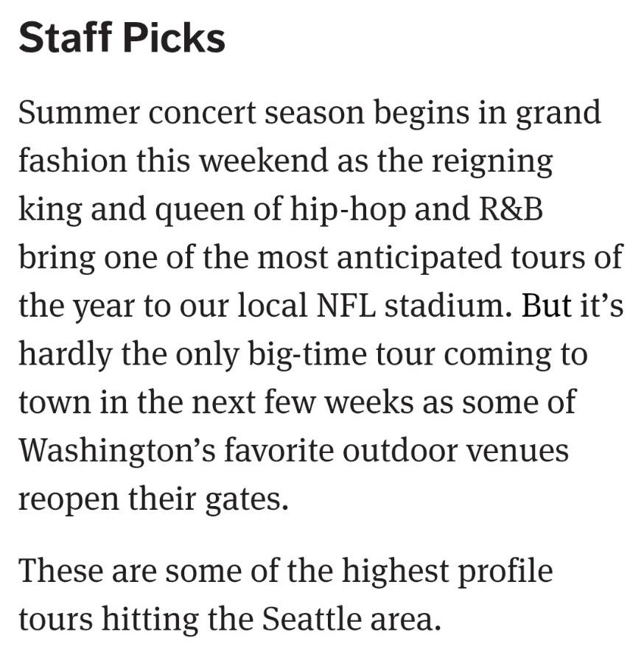Click the word These in second paragraph

(60, 571)
